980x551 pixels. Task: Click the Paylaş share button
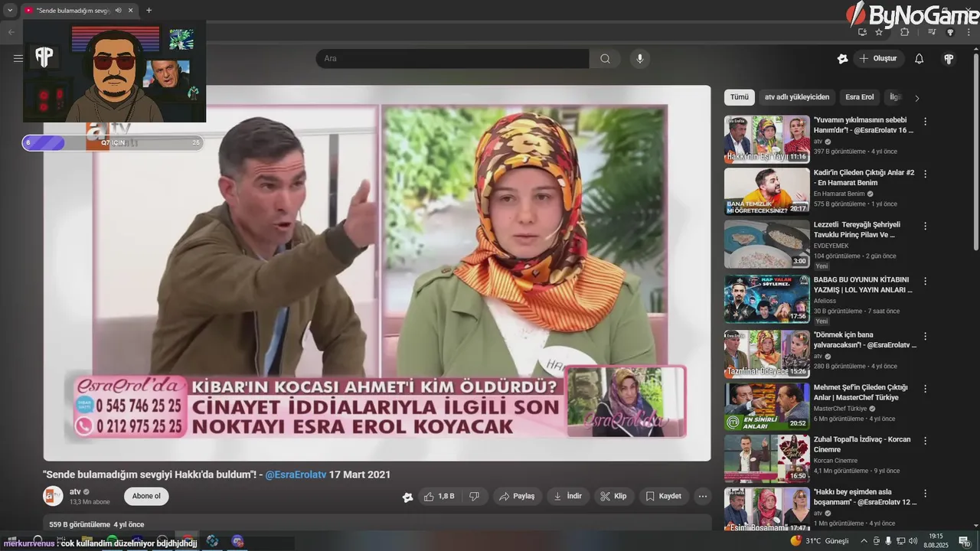(x=517, y=496)
